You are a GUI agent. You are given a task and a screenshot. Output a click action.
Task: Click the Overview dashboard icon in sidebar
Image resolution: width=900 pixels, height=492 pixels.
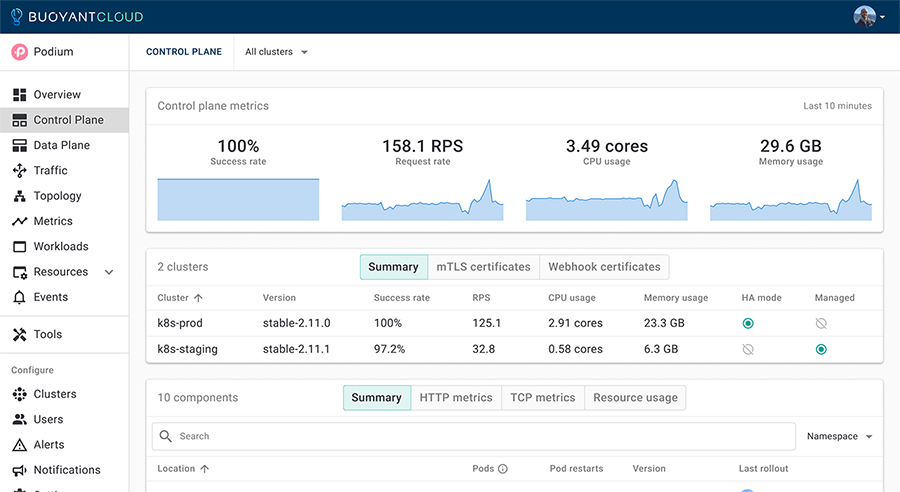point(19,95)
